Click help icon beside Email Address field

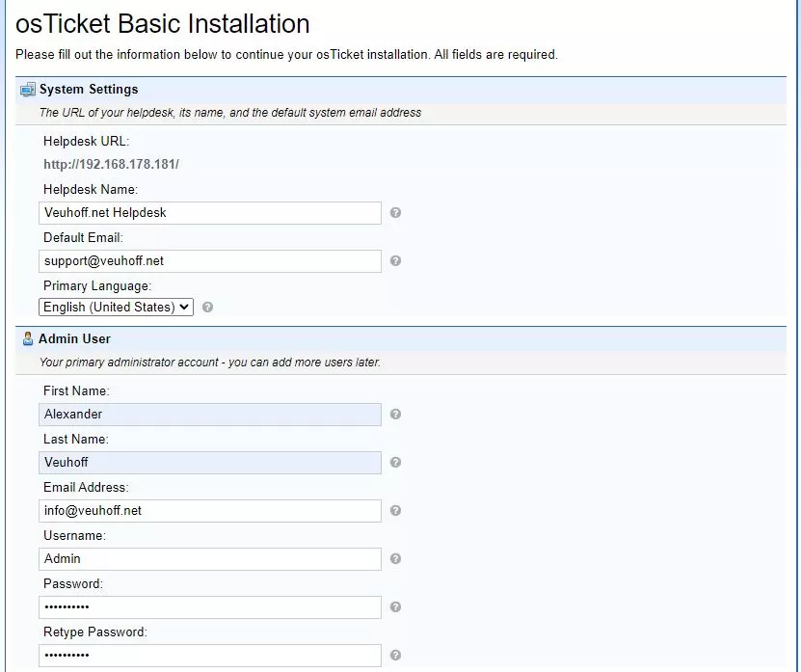[395, 511]
